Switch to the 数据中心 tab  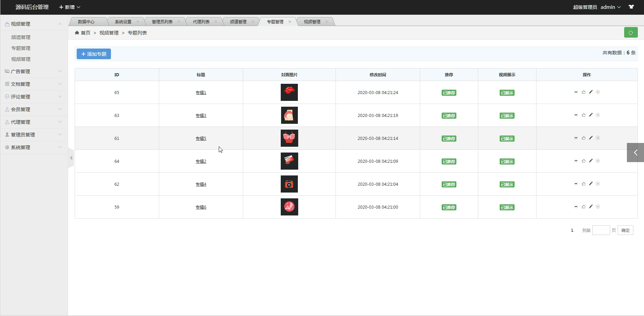(86, 22)
